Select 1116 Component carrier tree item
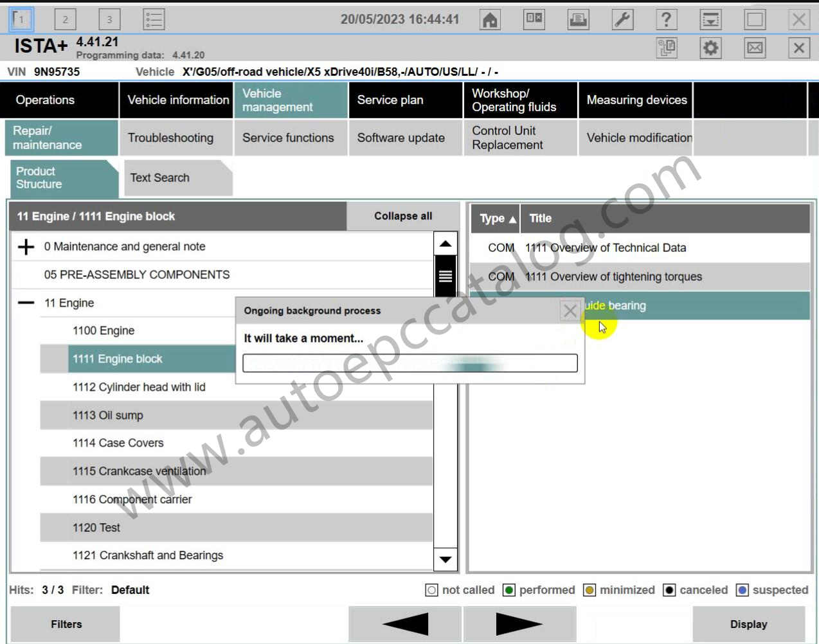This screenshot has width=819, height=644. [x=237, y=499]
